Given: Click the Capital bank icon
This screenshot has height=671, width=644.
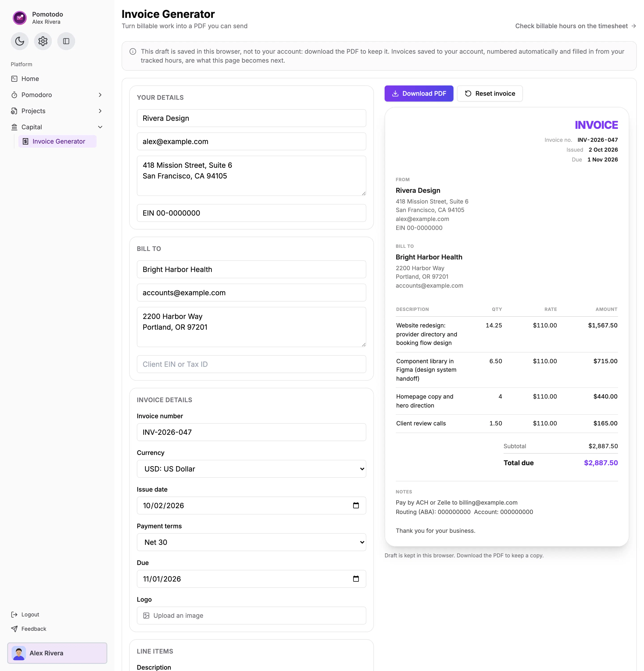Looking at the screenshot, I should tap(14, 127).
